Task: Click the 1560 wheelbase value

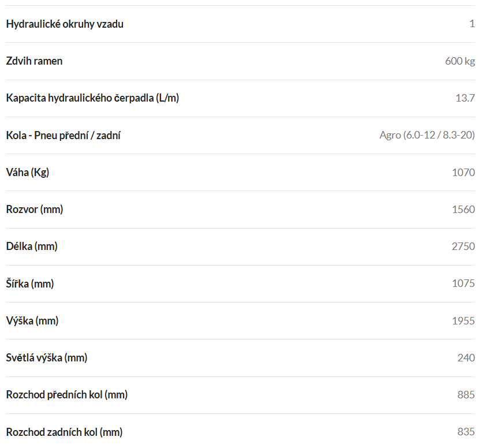Action: (x=463, y=210)
